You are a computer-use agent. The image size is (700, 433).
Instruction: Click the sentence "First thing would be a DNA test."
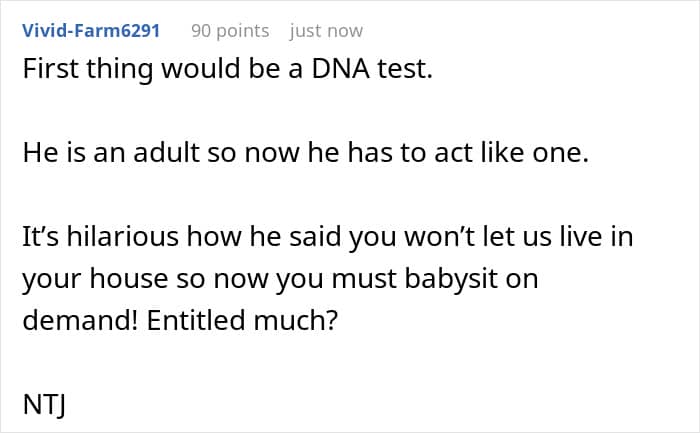tap(227, 74)
